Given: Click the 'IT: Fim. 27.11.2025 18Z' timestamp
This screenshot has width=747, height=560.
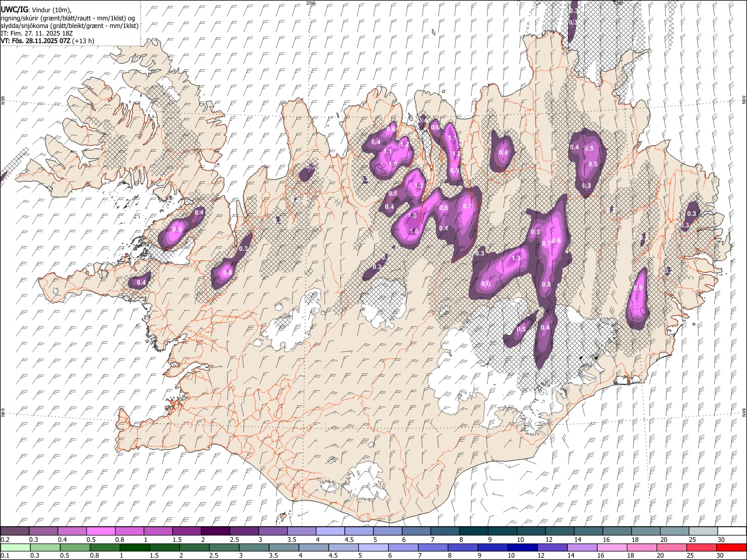Looking at the screenshot, I should pos(37,33).
